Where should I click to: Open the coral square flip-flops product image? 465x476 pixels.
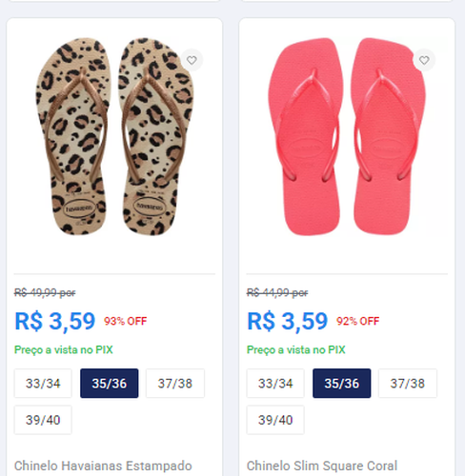[347, 136]
